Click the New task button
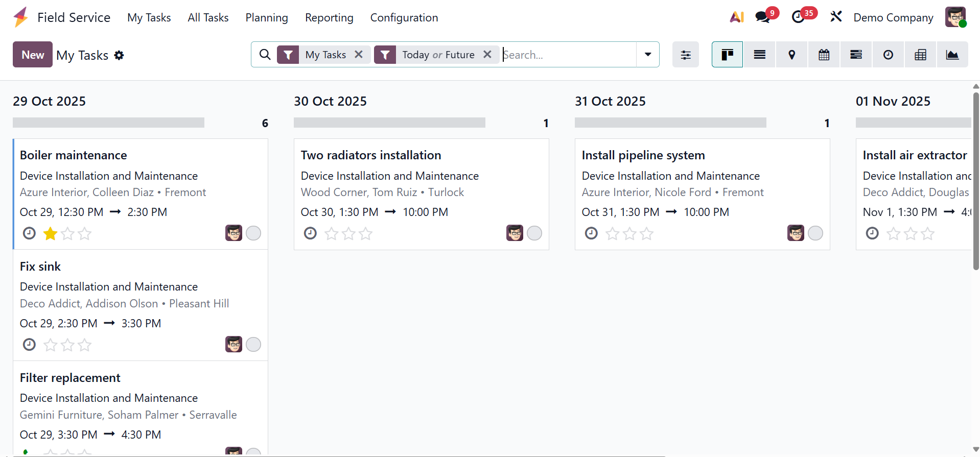Image resolution: width=980 pixels, height=457 pixels. coord(33,55)
